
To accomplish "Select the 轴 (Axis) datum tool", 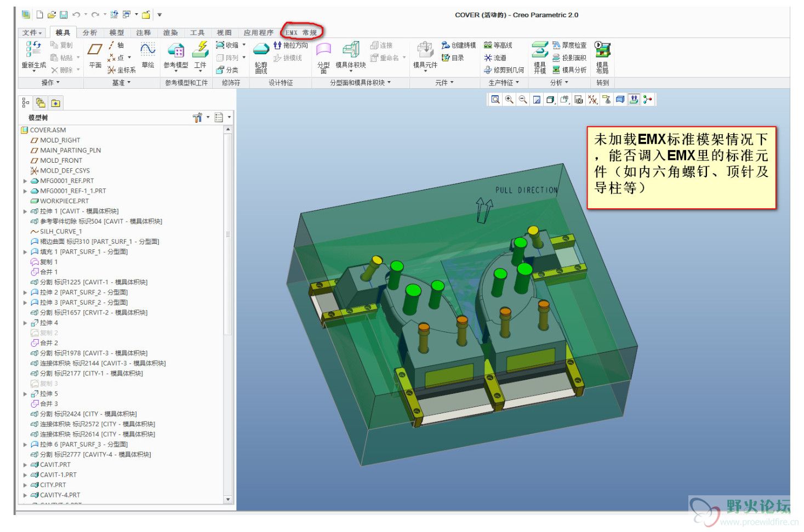I will pyautogui.click(x=116, y=45).
